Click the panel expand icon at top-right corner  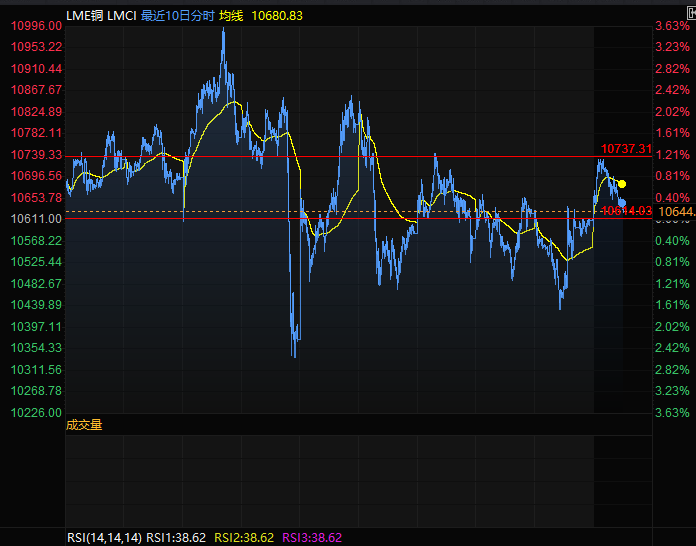pos(691,13)
